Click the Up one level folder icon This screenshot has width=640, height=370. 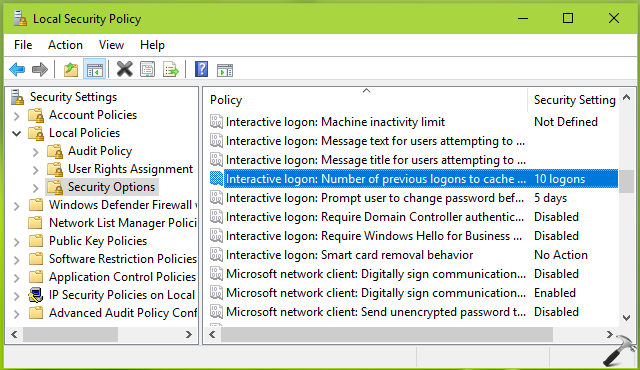[x=71, y=70]
